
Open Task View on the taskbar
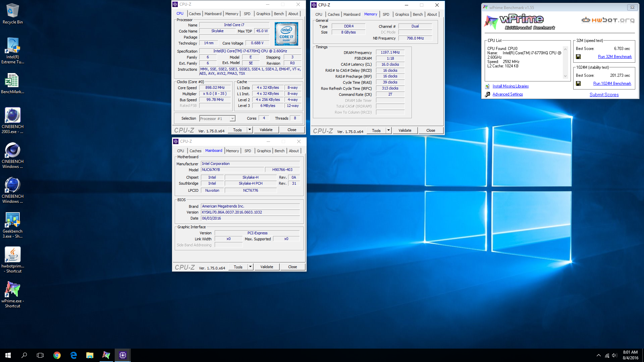[40, 355]
